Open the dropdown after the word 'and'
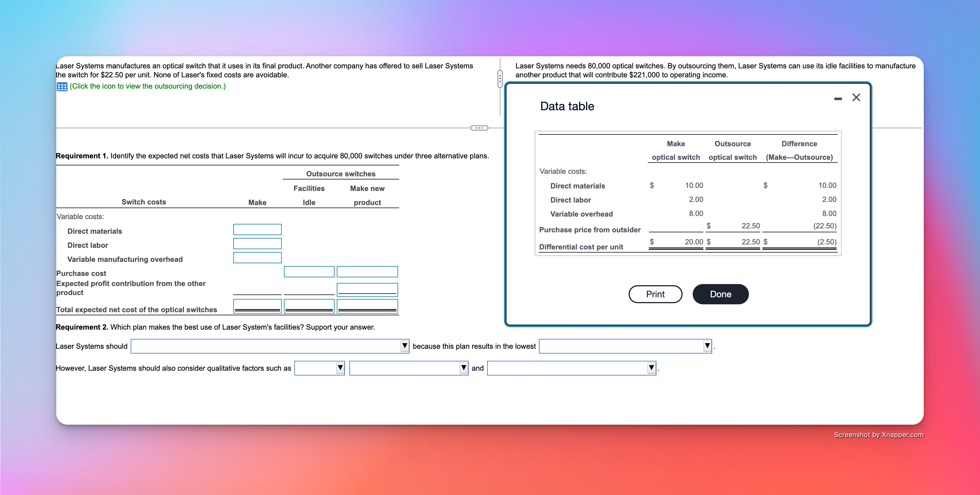The height and width of the screenshot is (495, 980). [x=572, y=368]
